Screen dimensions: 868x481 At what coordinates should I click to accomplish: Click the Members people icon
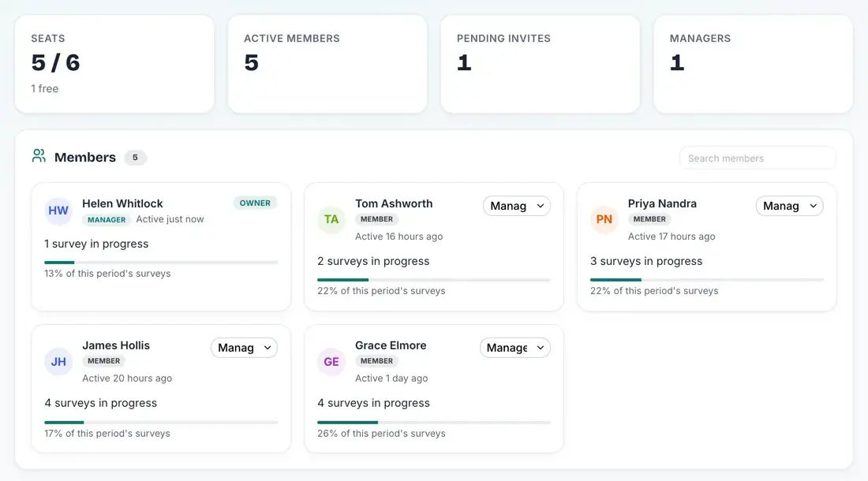(x=39, y=156)
